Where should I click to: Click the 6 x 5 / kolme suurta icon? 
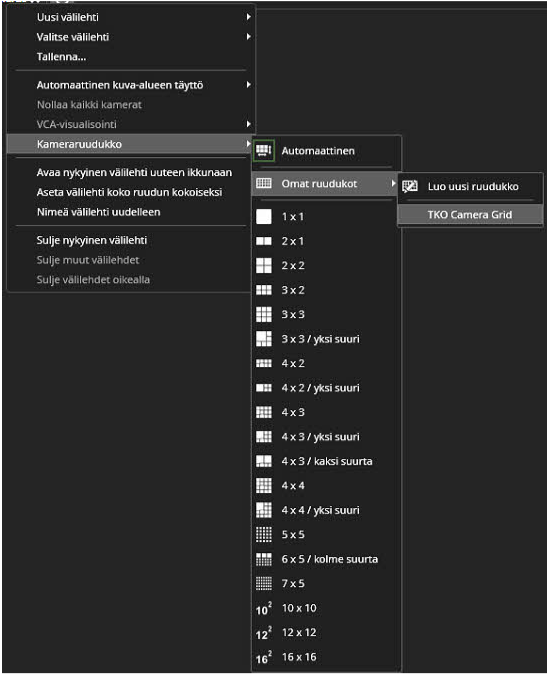(264, 559)
